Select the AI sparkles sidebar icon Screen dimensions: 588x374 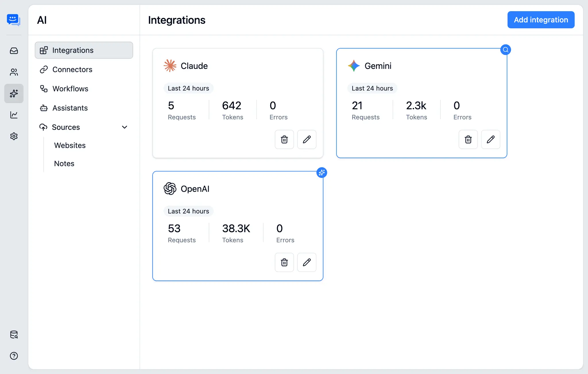pos(14,93)
